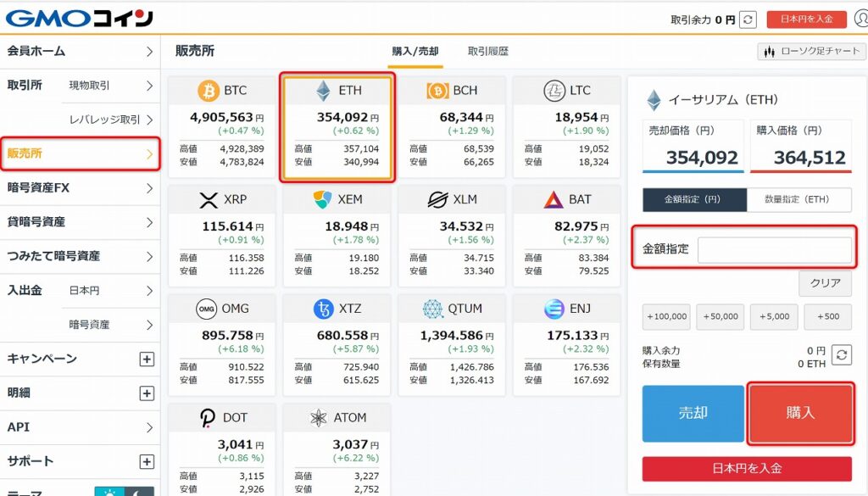
Task: Switch to dark theme moon toggle
Action: pyautogui.click(x=140, y=492)
